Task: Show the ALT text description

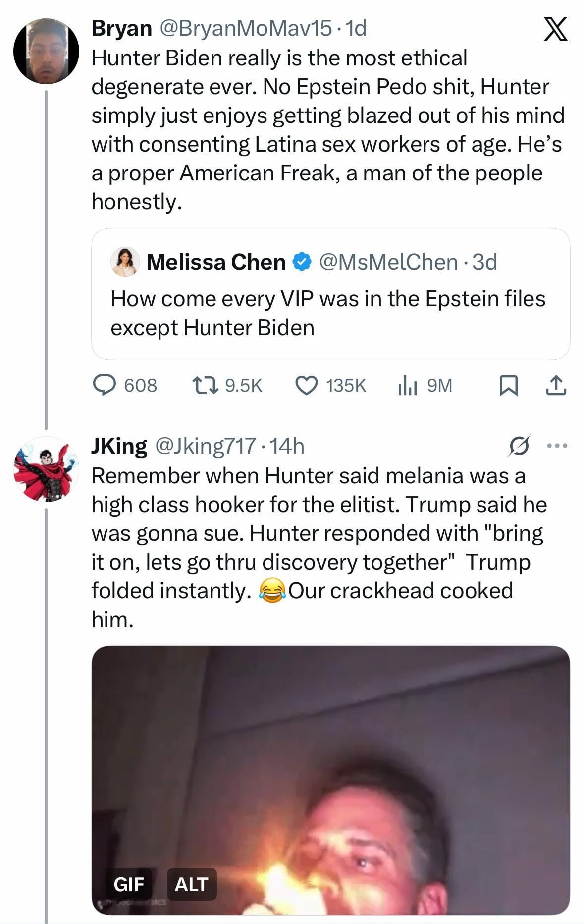Action: click(191, 884)
